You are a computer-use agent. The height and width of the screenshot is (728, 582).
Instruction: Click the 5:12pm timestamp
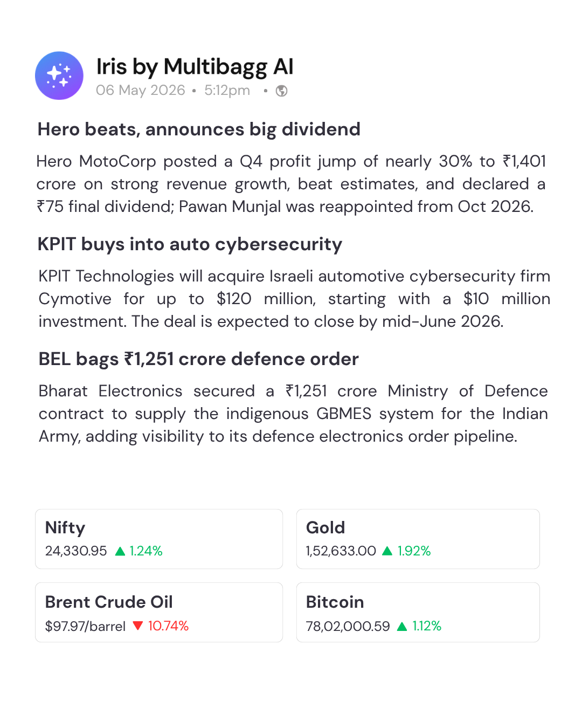click(227, 90)
